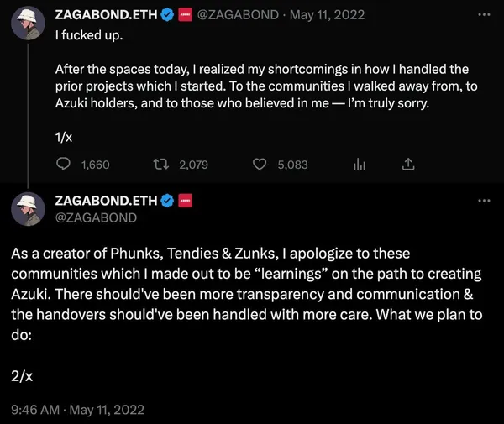Click the share icon on the first tweet

click(x=409, y=165)
